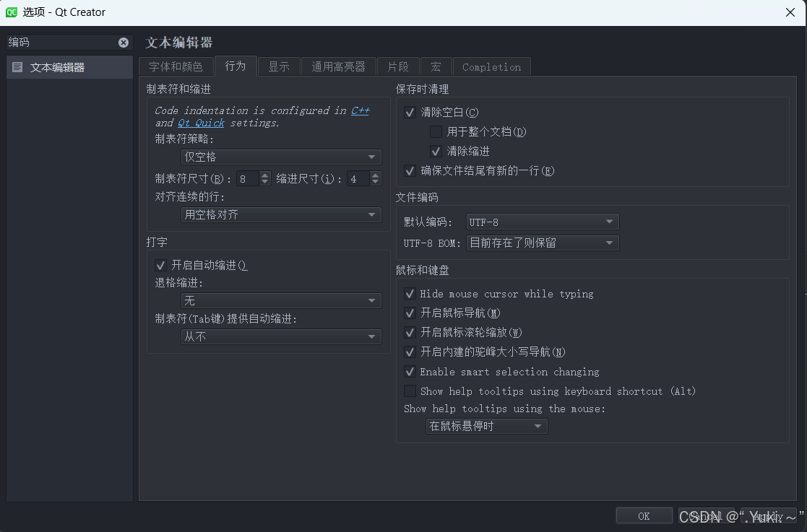Viewport: 807px width, 532px height.
Task: Confirm settings with the OK button
Action: (644, 515)
